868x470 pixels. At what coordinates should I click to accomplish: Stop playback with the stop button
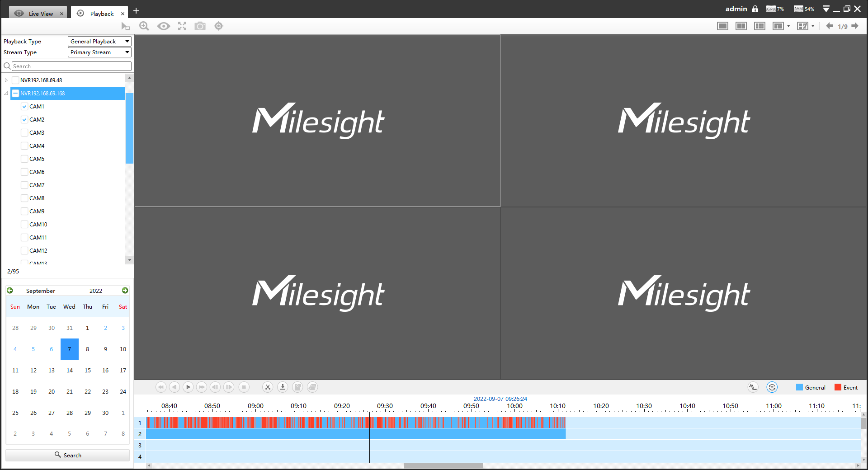coord(244,387)
